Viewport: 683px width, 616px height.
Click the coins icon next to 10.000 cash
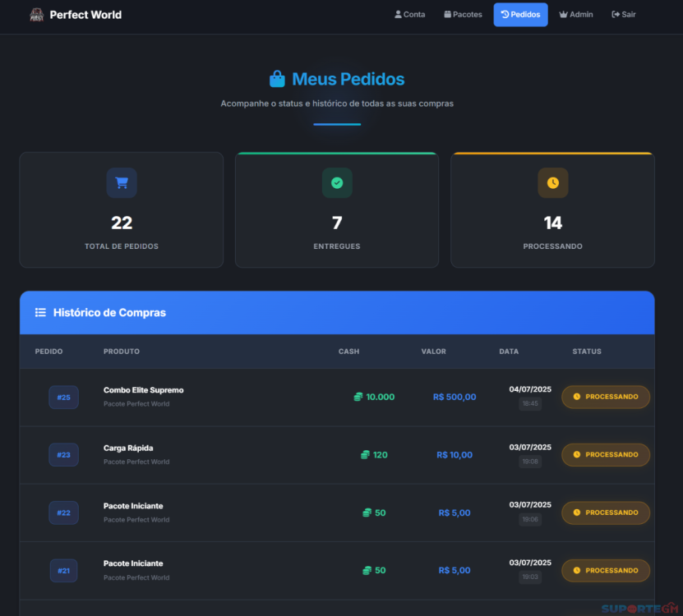pos(358,398)
